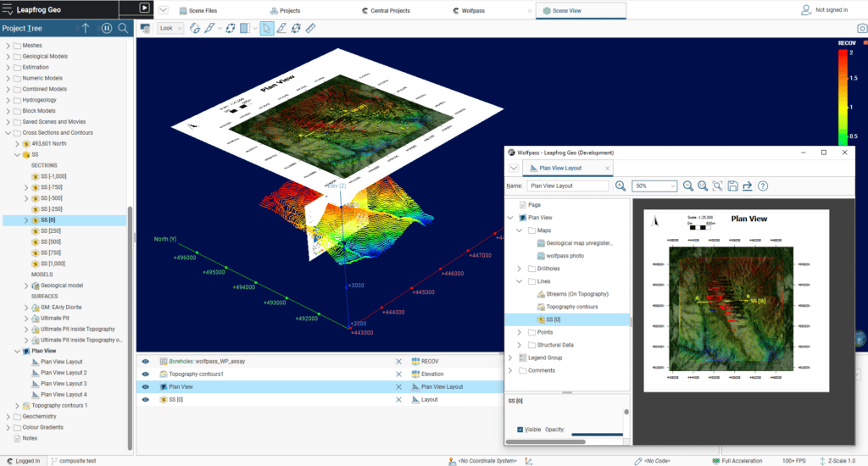The height and width of the screenshot is (466, 868).
Task: Select the ruler measurement tool
Action: [x=310, y=28]
